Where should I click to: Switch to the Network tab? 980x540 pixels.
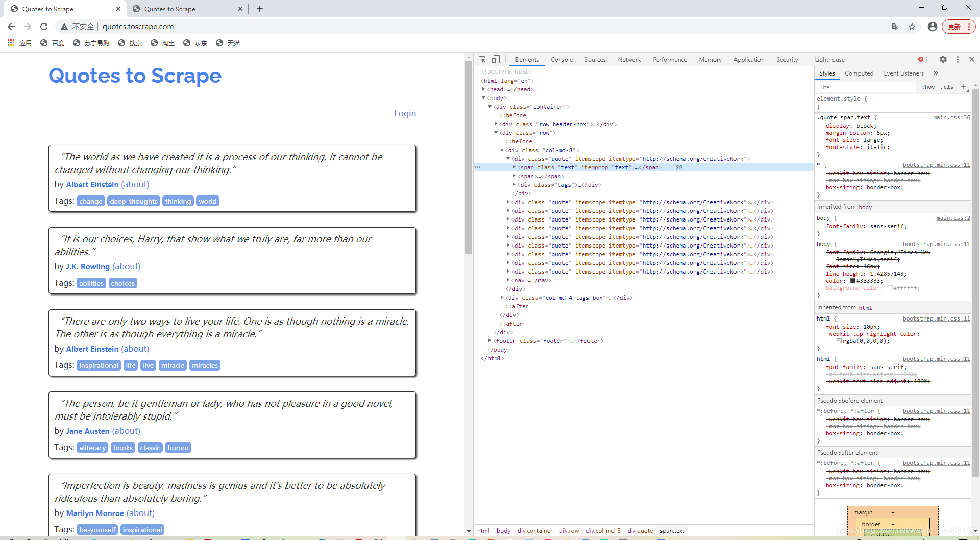pyautogui.click(x=629, y=60)
